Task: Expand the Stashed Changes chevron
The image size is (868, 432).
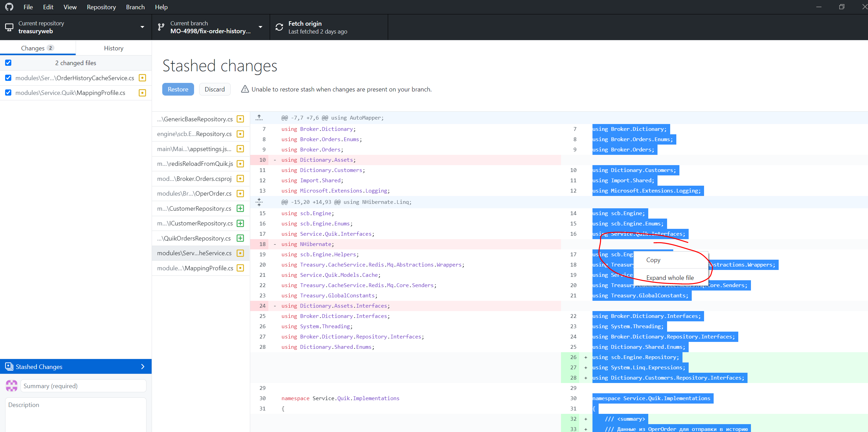Action: (143, 367)
